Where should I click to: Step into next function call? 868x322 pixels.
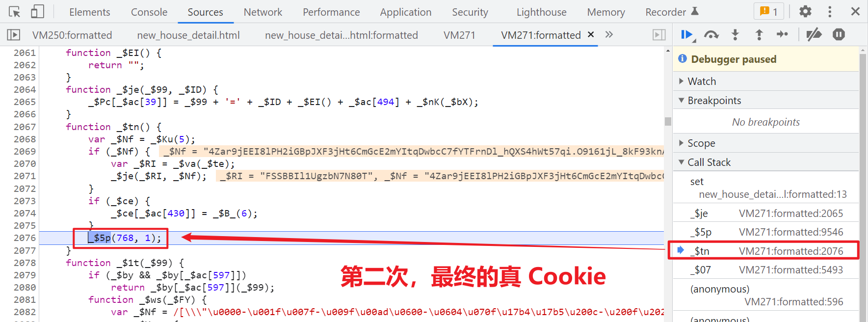[735, 35]
